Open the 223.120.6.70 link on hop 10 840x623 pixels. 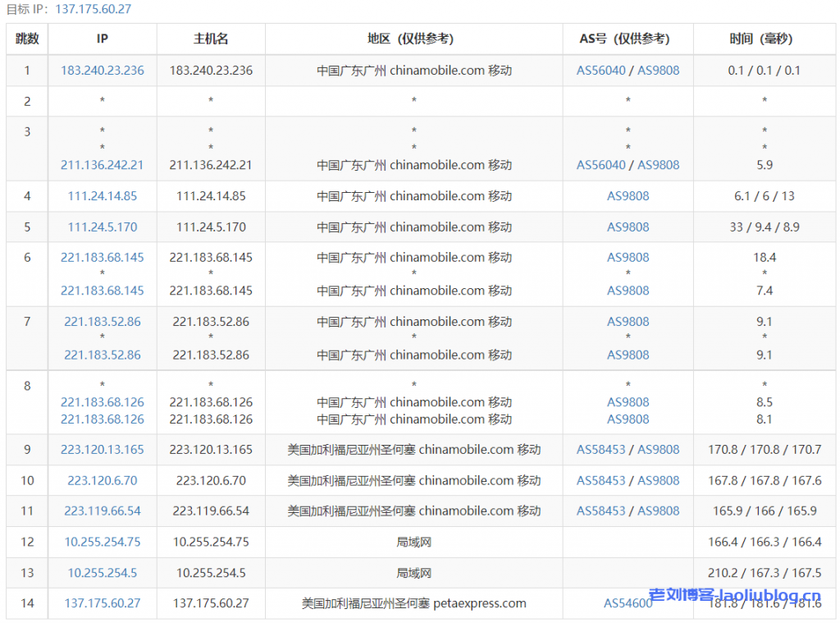coord(102,479)
